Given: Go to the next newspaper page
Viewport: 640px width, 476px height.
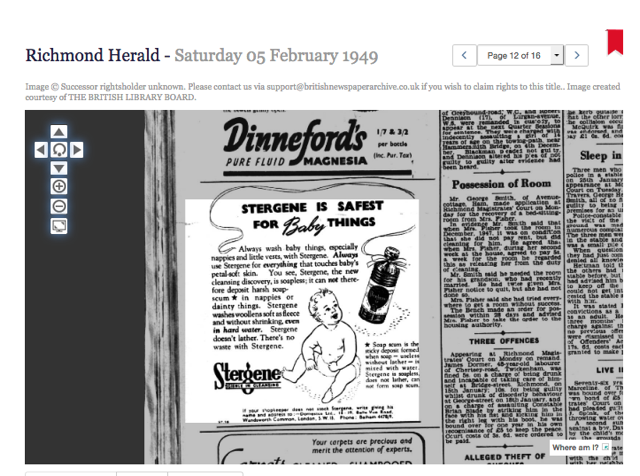Looking at the screenshot, I should coord(576,56).
